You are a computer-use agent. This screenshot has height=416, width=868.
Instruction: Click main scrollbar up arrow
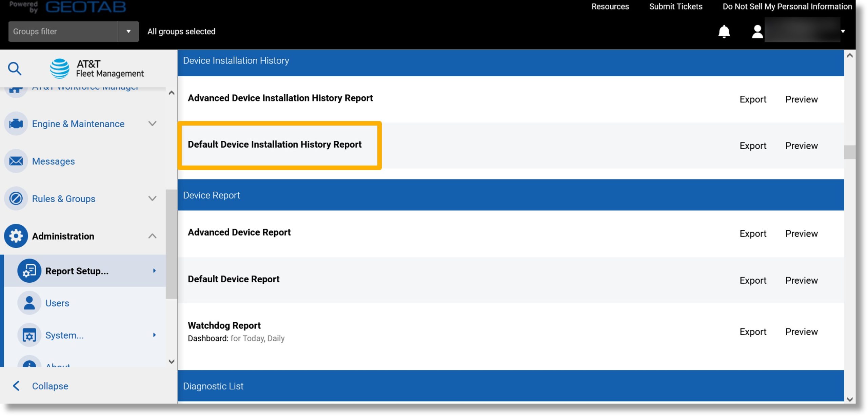point(849,56)
